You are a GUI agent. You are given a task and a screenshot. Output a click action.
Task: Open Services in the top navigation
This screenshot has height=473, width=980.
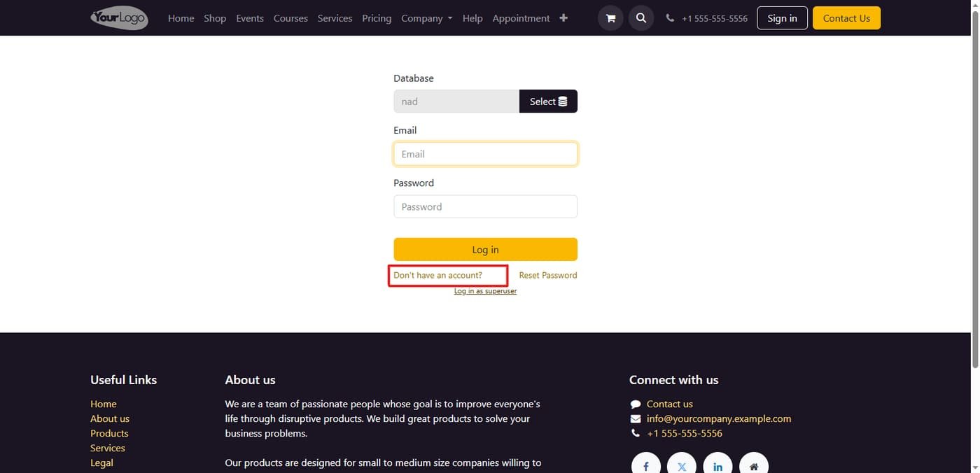pyautogui.click(x=335, y=18)
